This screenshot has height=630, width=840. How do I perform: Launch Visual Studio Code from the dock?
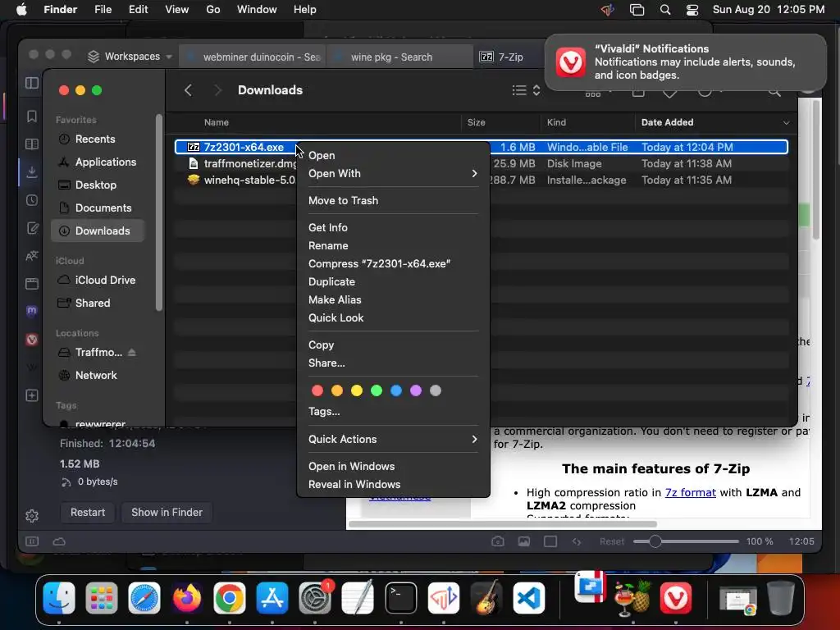[x=529, y=598]
